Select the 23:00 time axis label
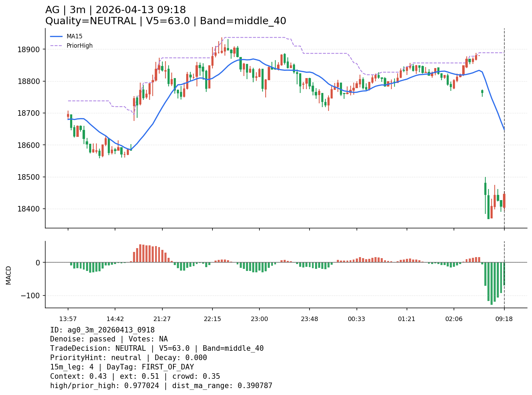Image resolution: width=532 pixels, height=395 pixels. tap(259, 319)
